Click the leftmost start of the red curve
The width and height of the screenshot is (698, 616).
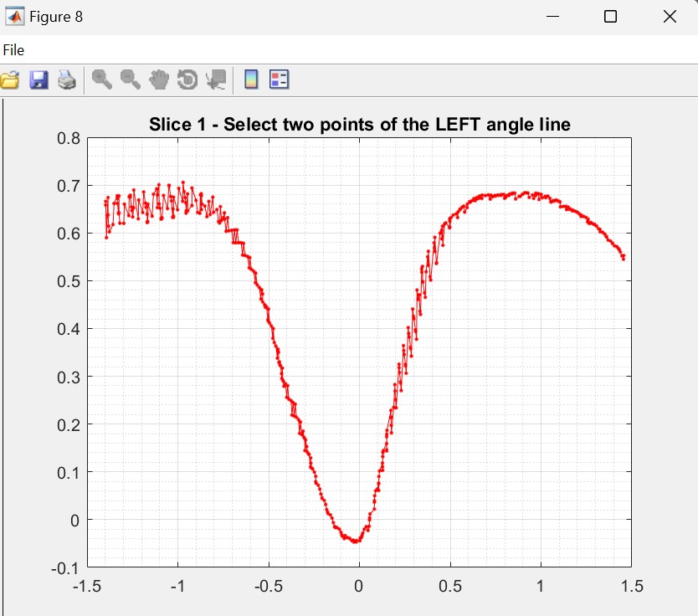[x=106, y=201]
